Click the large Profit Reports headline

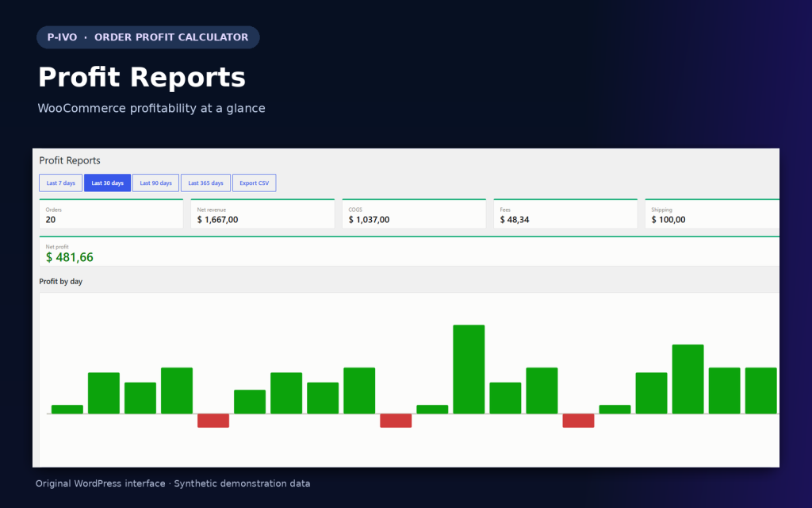click(x=142, y=77)
